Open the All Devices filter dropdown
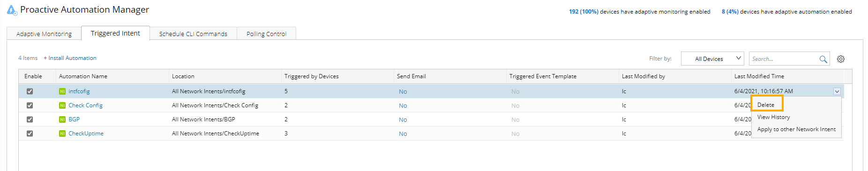This screenshot has height=171, width=868. (712, 59)
